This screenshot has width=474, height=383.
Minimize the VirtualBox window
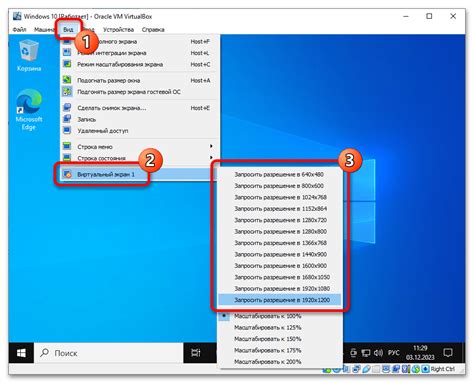coord(406,16)
